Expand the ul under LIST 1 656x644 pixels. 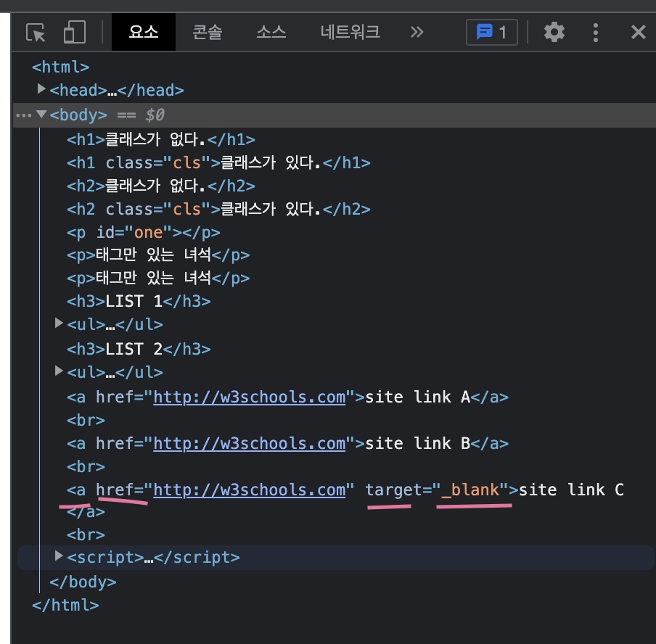(x=59, y=323)
